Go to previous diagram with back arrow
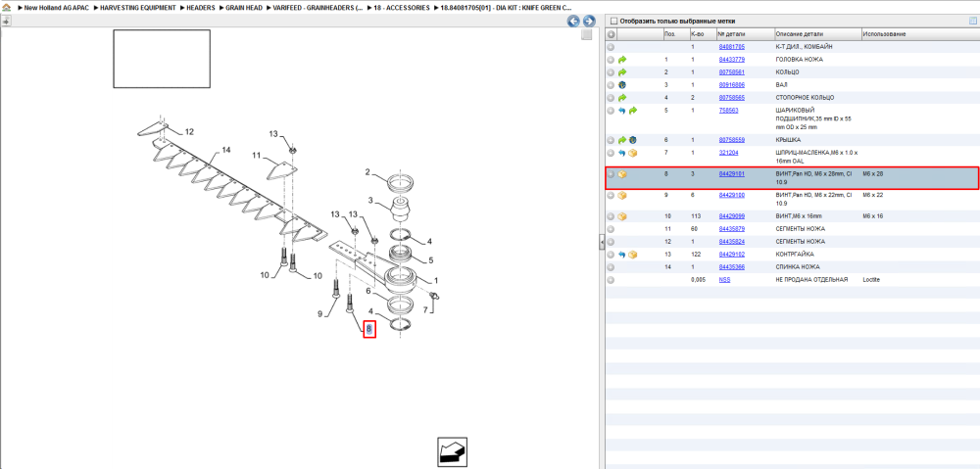 pos(573,22)
